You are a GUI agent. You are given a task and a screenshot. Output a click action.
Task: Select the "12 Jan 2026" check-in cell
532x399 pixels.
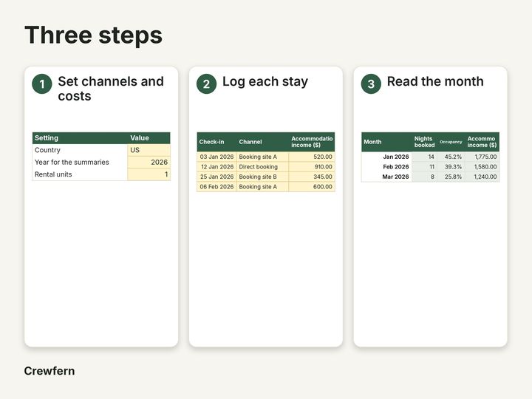pos(216,166)
